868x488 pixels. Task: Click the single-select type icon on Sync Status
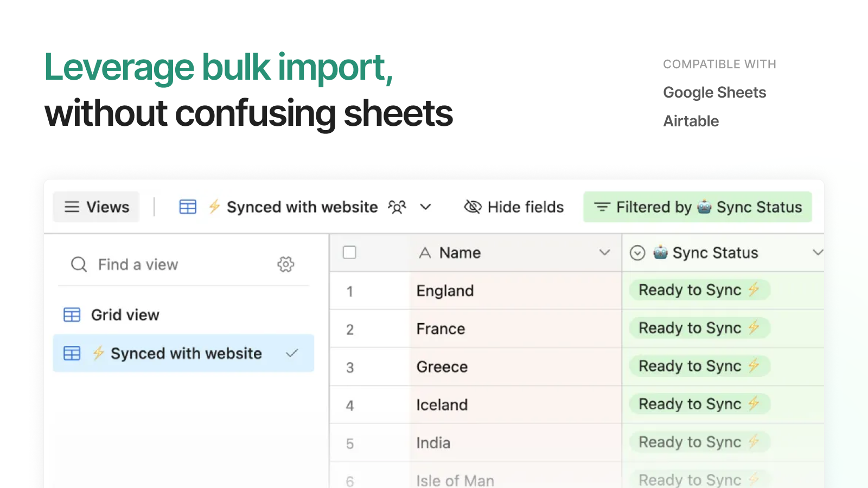[x=637, y=253]
